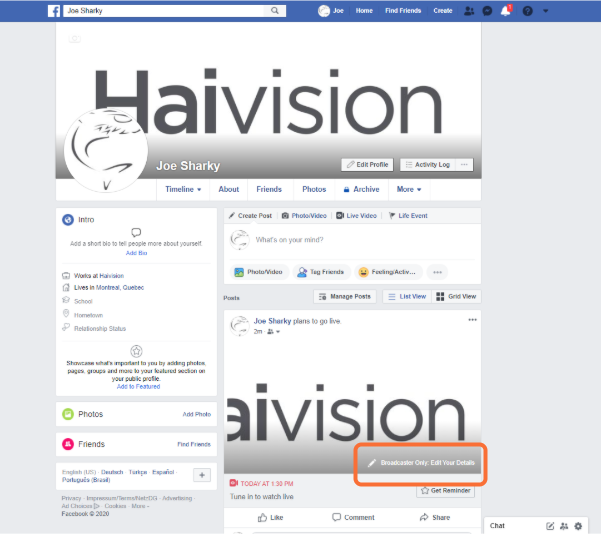Switch posts to Grid View
The width and height of the screenshot is (601, 534).
458,297
